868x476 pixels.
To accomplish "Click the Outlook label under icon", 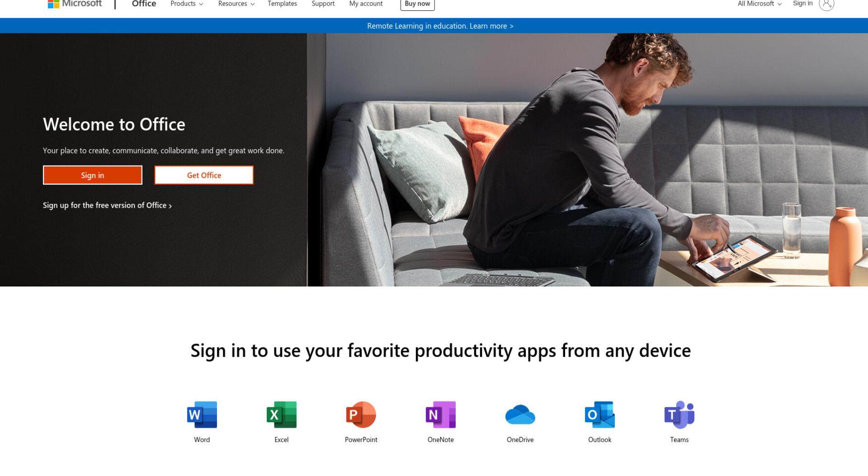I will (600, 440).
